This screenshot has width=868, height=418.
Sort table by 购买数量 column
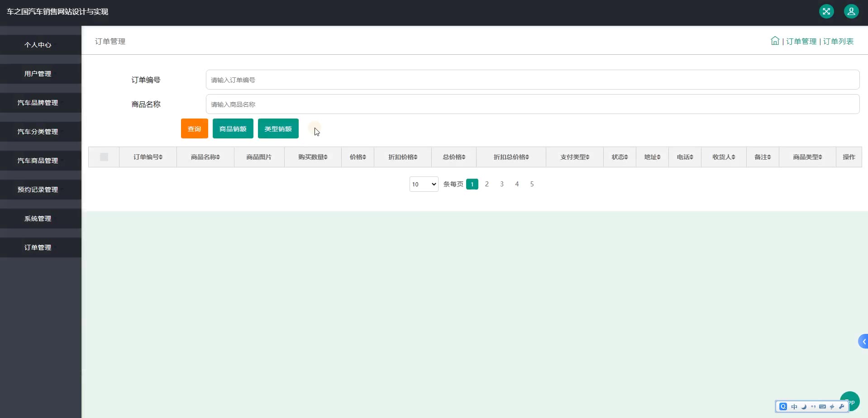(x=313, y=157)
